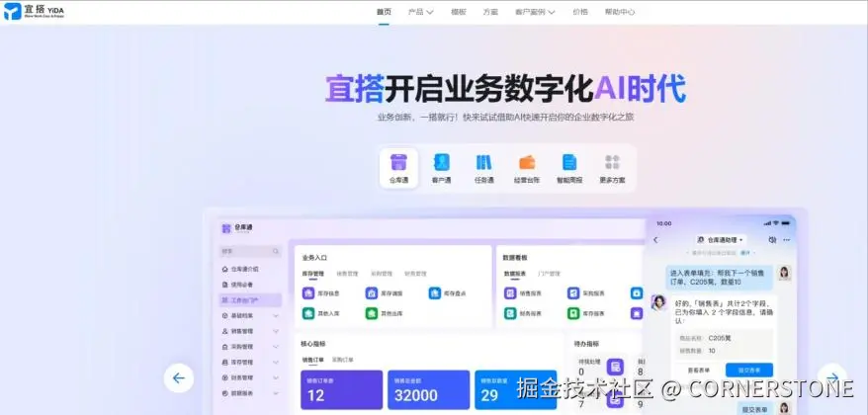
Task: Open the three-dot menu in chat header
Action: tap(787, 240)
